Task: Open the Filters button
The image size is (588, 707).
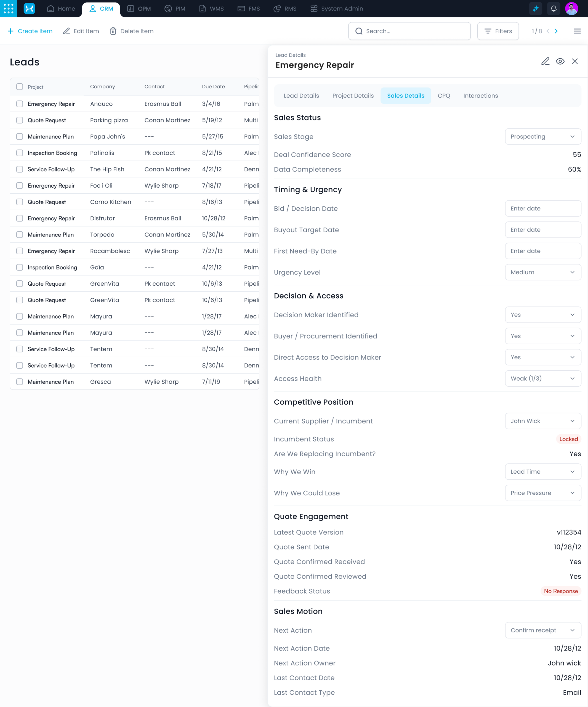Action: pos(498,31)
